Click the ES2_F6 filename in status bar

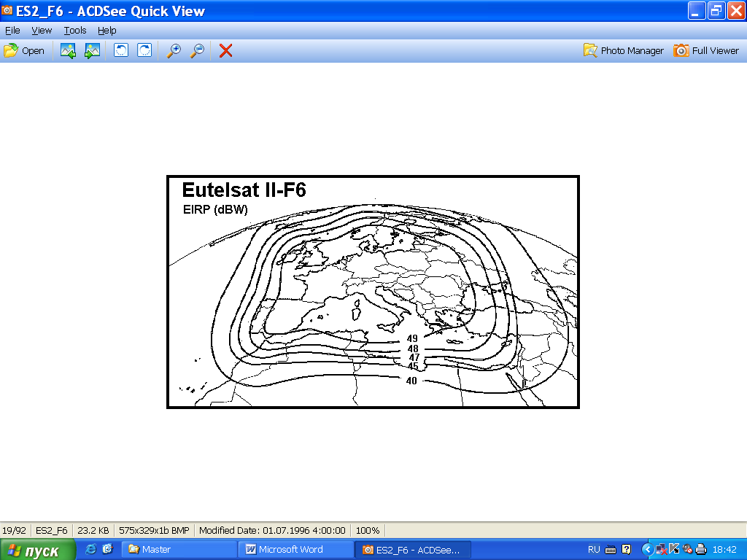click(52, 531)
